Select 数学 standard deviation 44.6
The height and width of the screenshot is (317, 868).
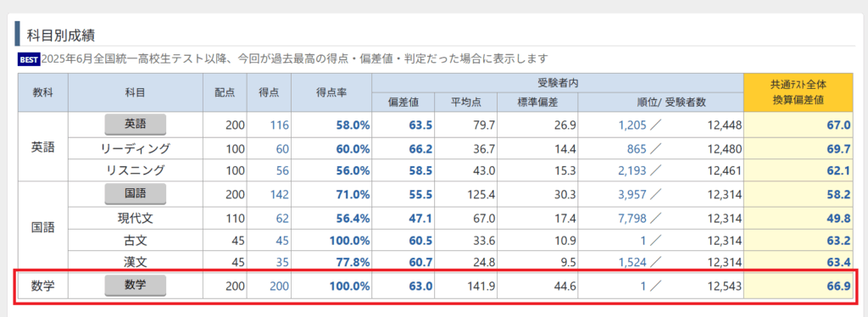pos(565,286)
